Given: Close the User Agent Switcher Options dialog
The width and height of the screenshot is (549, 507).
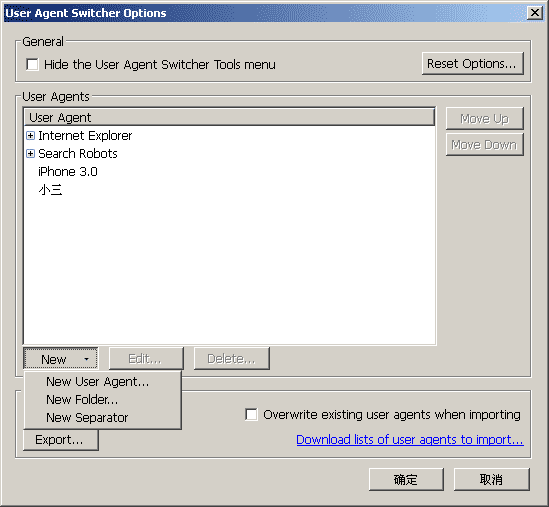Looking at the screenshot, I should (x=535, y=13).
